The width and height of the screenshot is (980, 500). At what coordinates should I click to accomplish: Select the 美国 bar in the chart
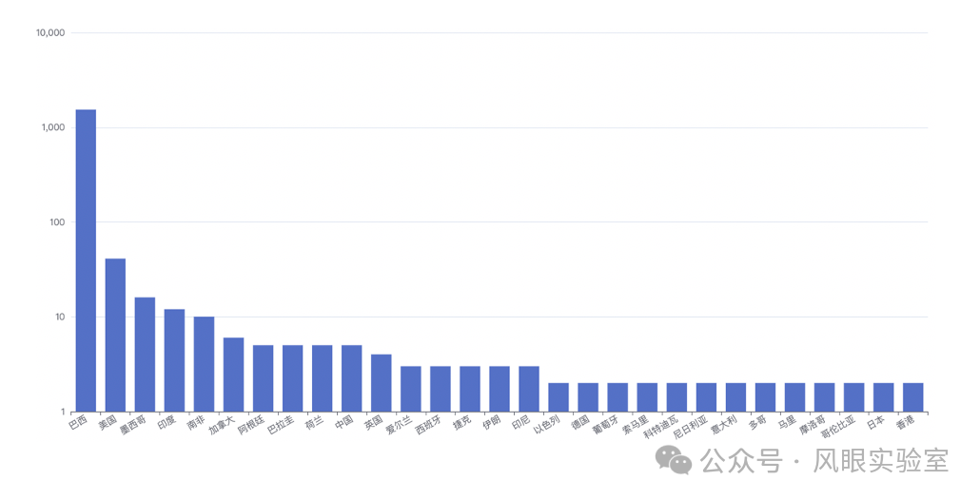click(115, 335)
